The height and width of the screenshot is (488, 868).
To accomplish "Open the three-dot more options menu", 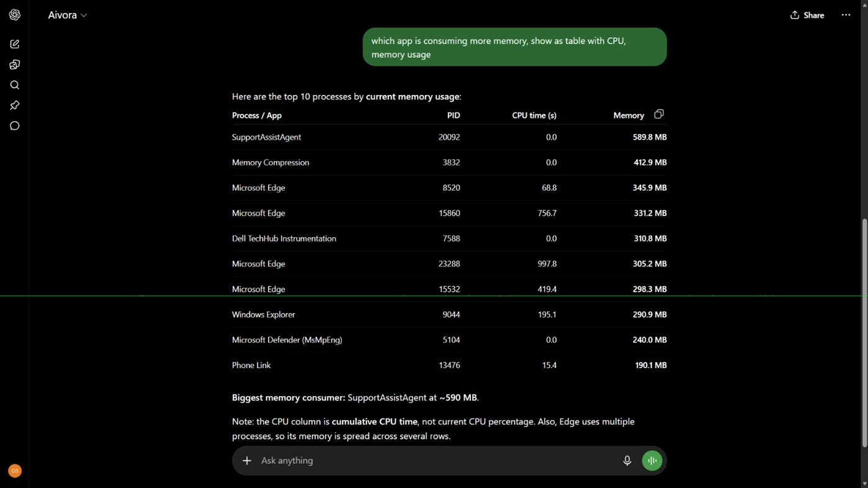I will point(846,15).
